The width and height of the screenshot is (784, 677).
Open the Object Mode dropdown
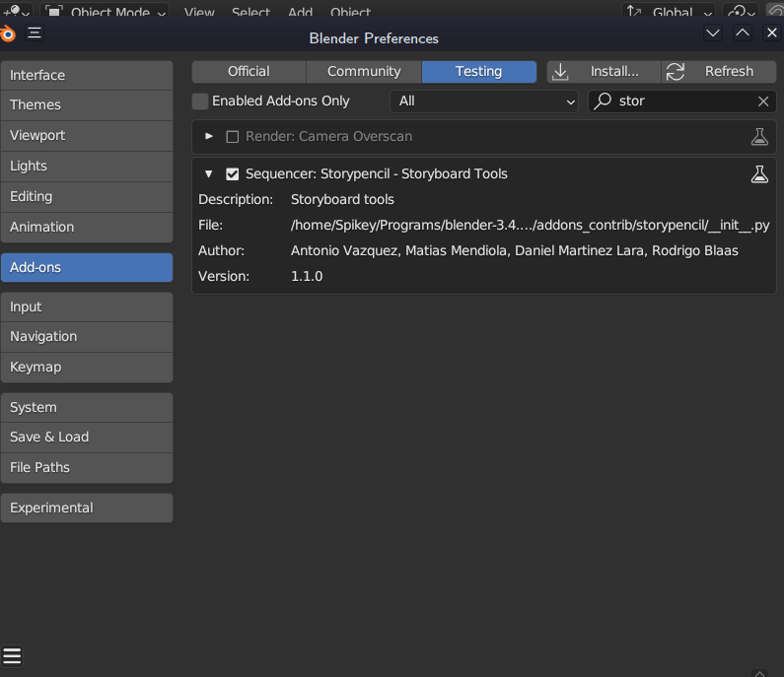105,11
